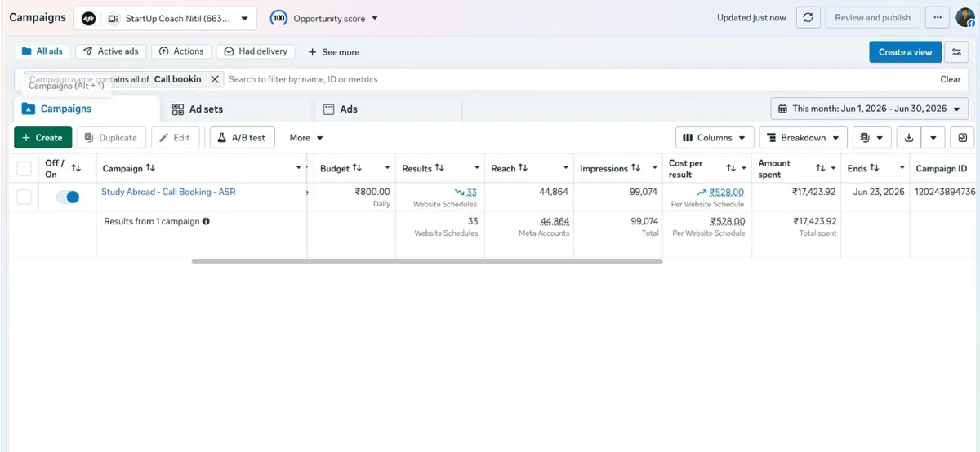
Task: Click the horizontal table scrollbar
Action: (x=427, y=262)
